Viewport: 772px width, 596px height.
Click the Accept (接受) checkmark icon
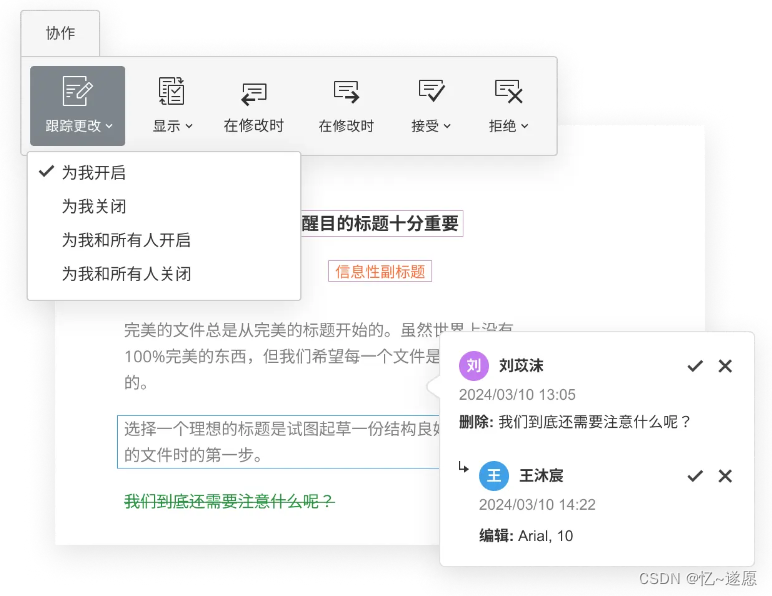[431, 91]
